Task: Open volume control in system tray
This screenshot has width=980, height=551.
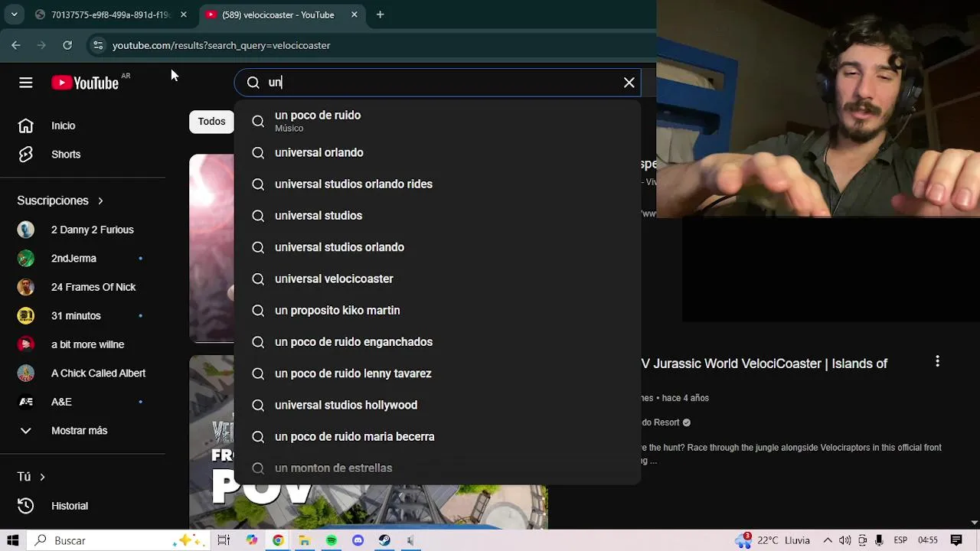Action: [844, 540]
